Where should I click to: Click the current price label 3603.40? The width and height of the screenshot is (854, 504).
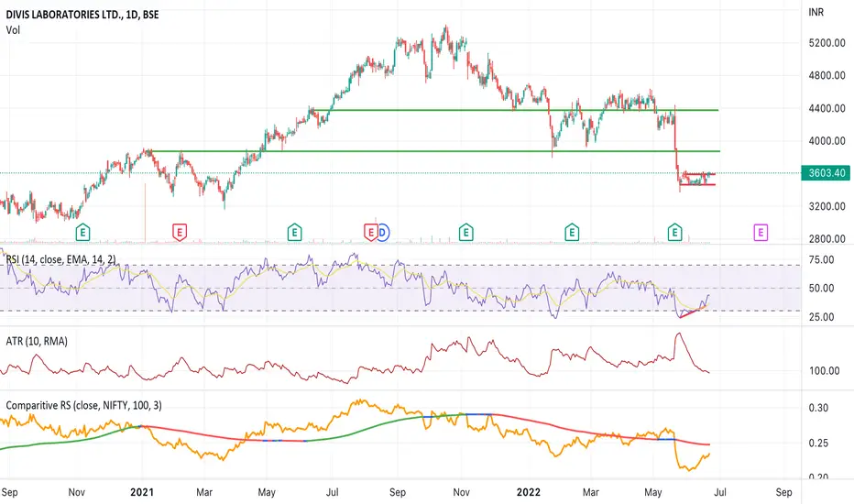(x=826, y=173)
